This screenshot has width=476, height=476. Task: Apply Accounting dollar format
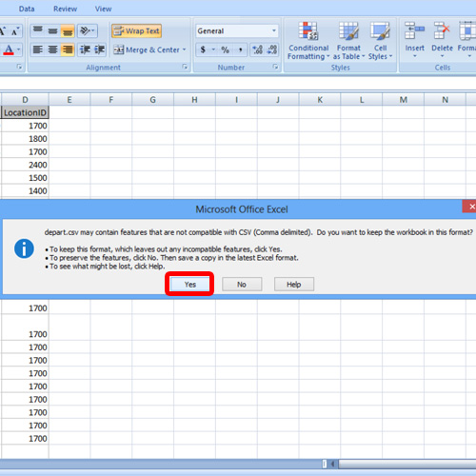(203, 50)
